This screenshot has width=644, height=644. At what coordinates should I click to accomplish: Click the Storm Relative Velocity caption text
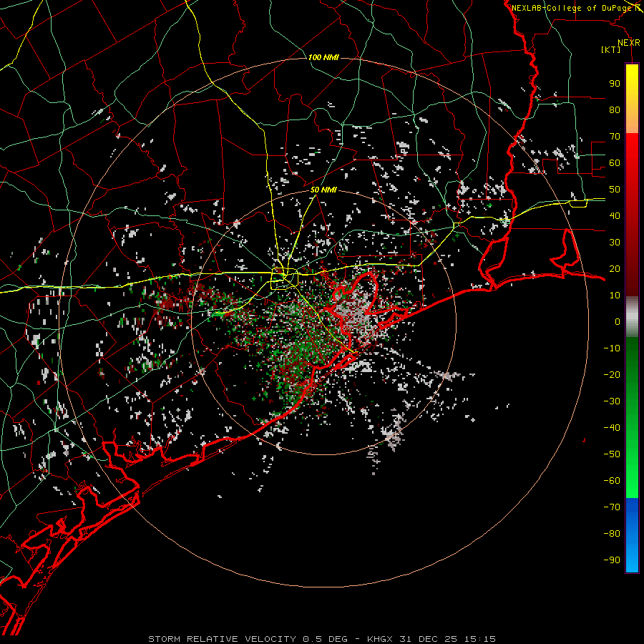pos(321,639)
